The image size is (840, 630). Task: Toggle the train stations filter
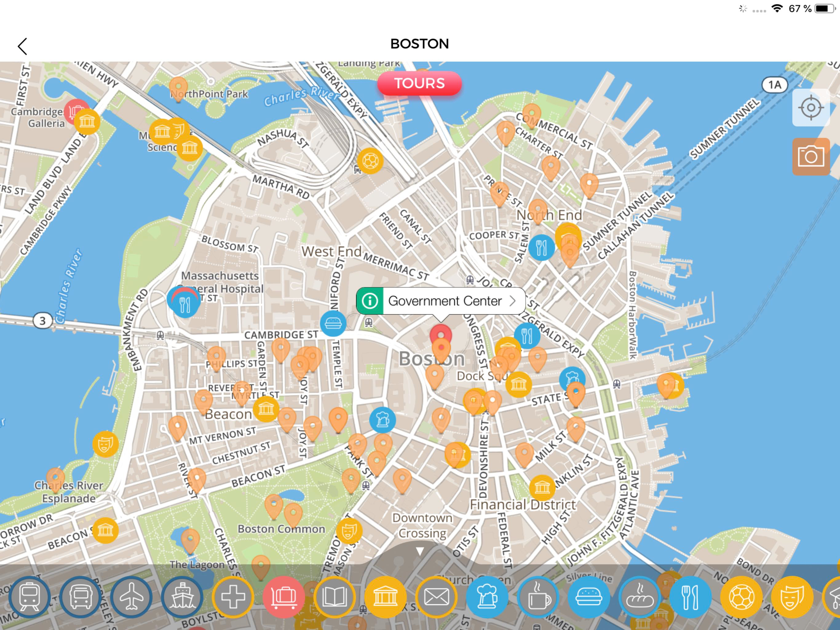(30, 597)
